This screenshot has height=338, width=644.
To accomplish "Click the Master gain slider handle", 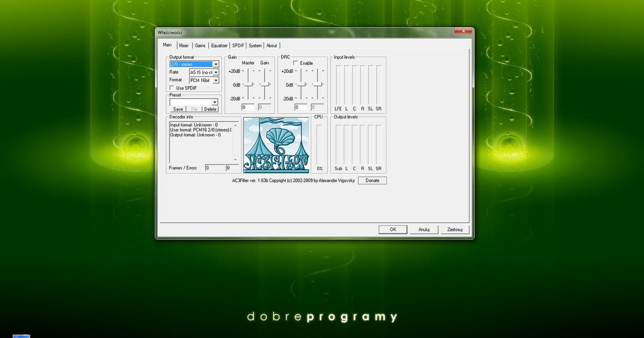I will [x=250, y=84].
